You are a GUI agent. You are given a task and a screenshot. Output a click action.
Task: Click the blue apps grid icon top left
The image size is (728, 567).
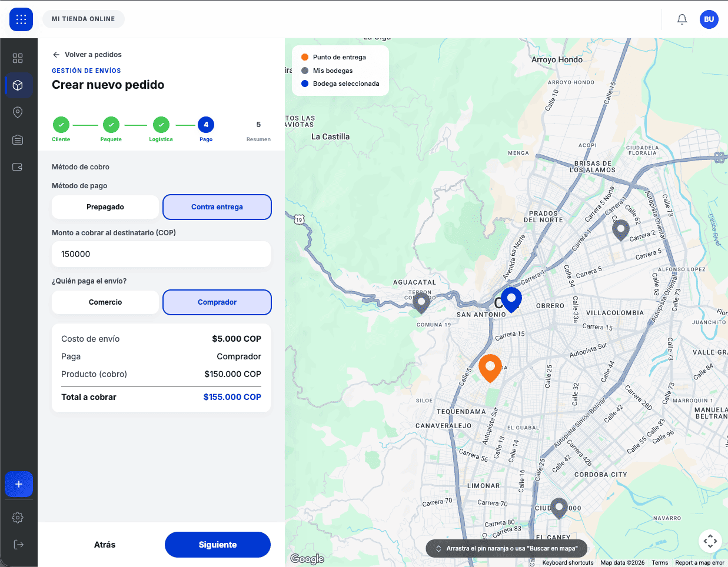pos(21,19)
